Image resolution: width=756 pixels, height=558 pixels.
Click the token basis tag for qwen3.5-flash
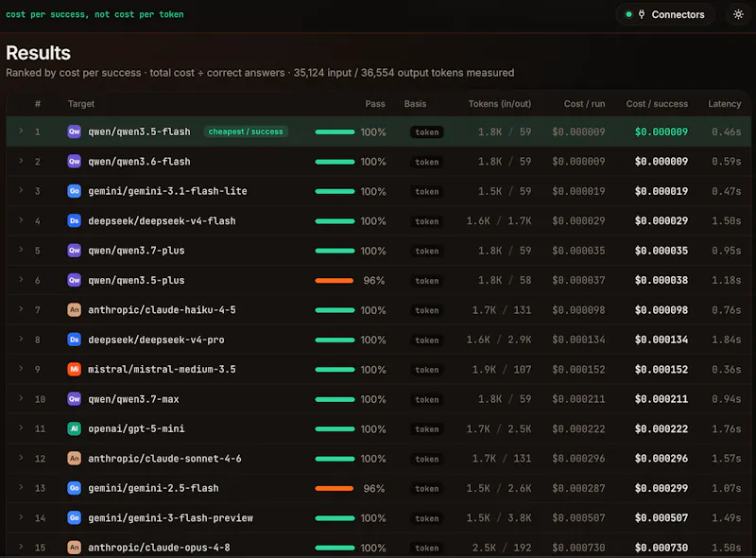427,131
